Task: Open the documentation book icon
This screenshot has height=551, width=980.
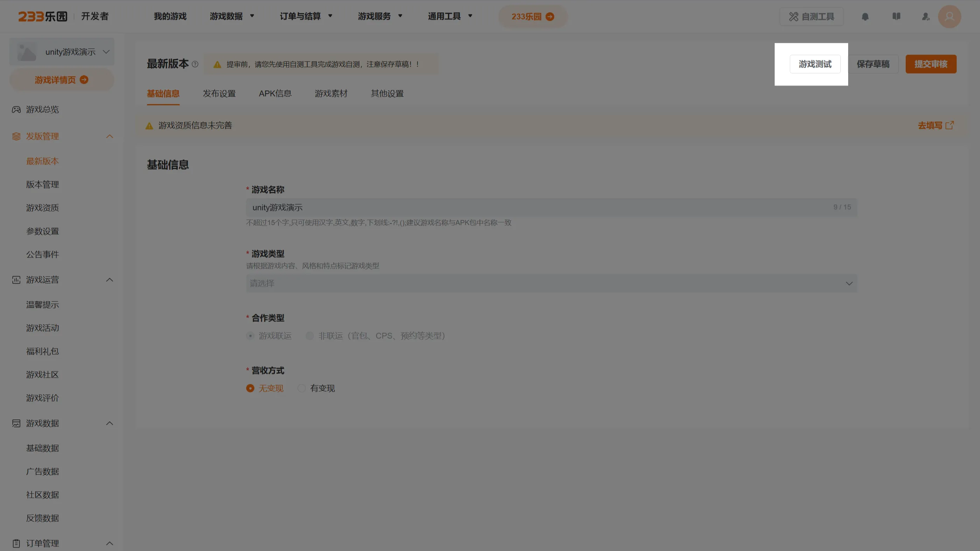Action: coord(896,16)
